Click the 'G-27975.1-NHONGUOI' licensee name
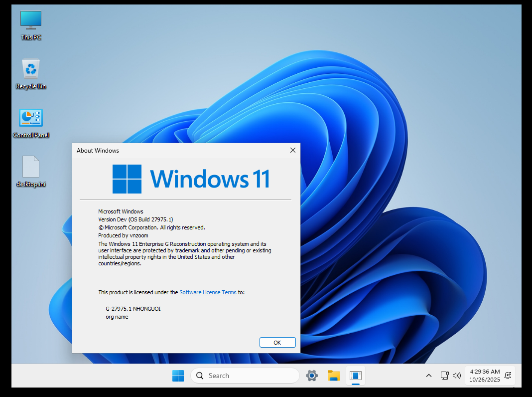 point(133,309)
